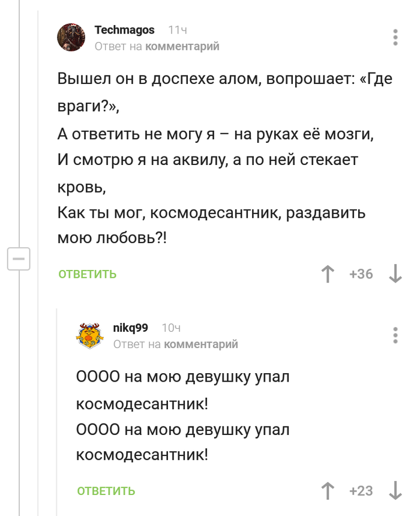Open Techmagos avatar image
This screenshot has height=516, width=420.
[71, 37]
